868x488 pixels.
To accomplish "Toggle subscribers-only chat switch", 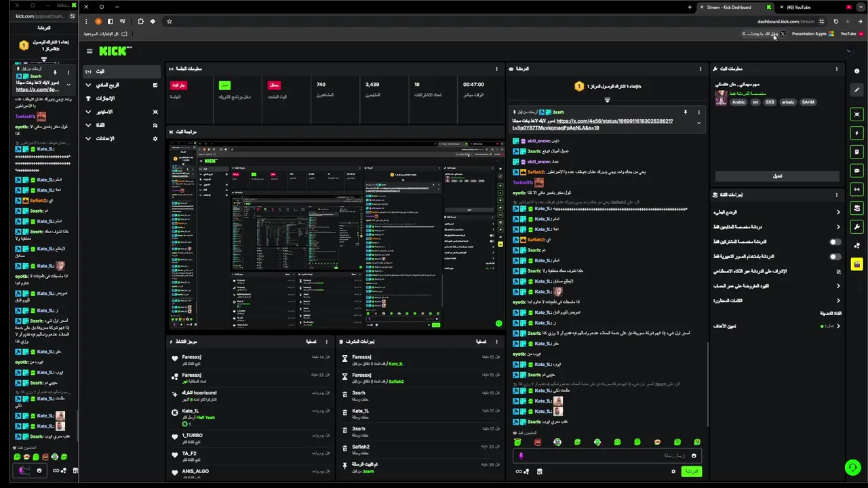I will coord(835,242).
